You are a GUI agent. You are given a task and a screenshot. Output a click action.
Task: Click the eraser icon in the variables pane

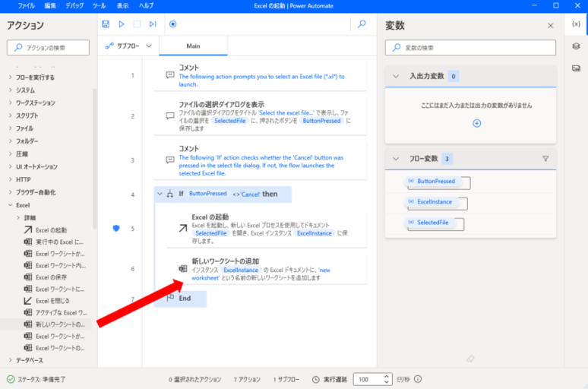470,359
